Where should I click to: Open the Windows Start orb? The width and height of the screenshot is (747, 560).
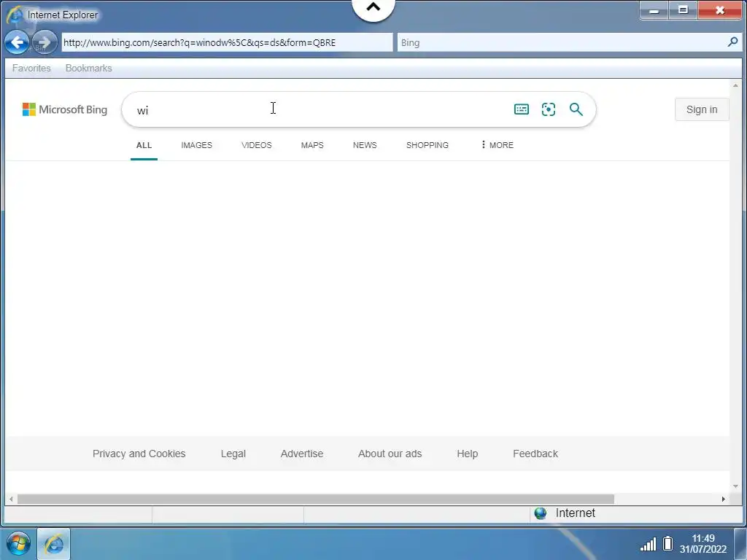point(18,543)
